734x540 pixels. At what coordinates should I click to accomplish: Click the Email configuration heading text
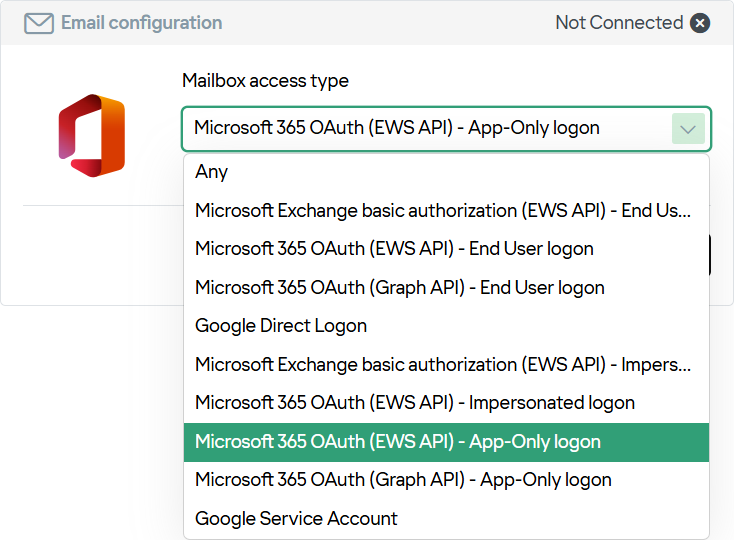[x=141, y=23]
